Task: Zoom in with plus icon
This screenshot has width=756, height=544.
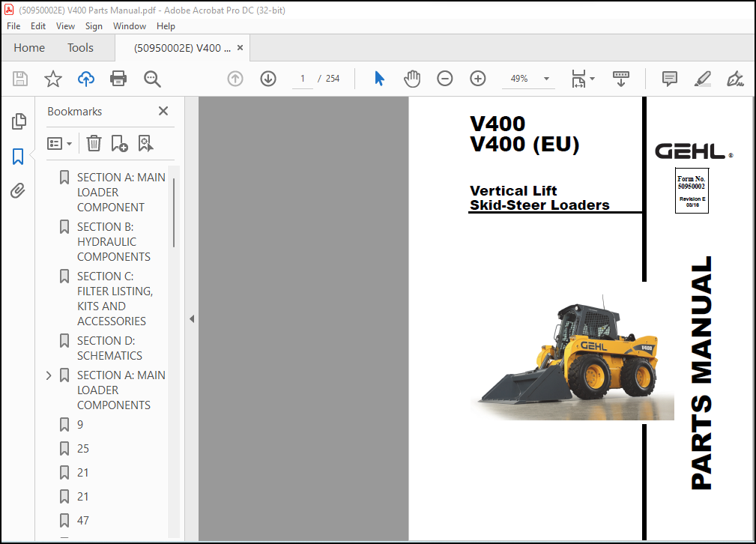Action: pyautogui.click(x=478, y=79)
